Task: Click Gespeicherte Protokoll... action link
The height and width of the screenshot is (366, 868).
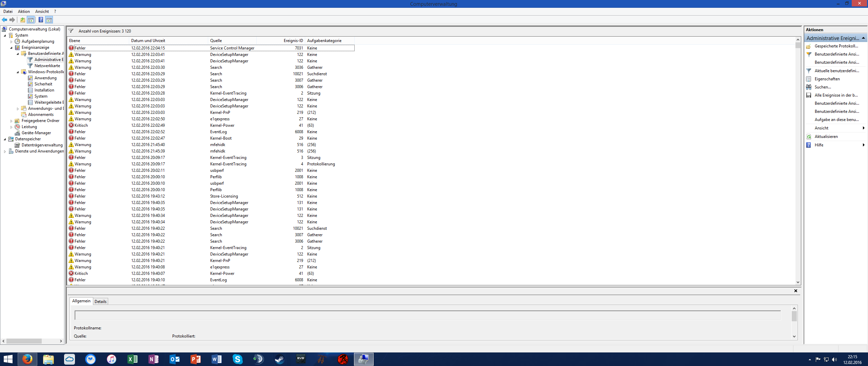Action: point(836,46)
